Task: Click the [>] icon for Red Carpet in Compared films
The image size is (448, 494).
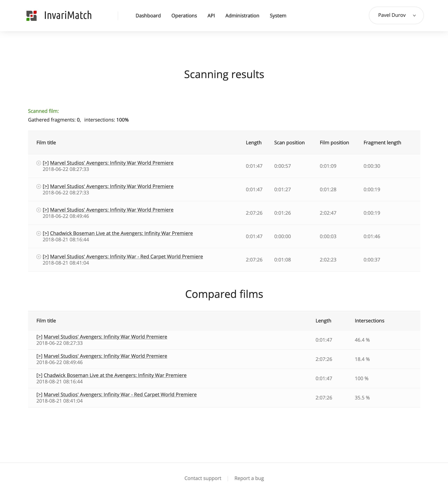Action: pos(39,395)
